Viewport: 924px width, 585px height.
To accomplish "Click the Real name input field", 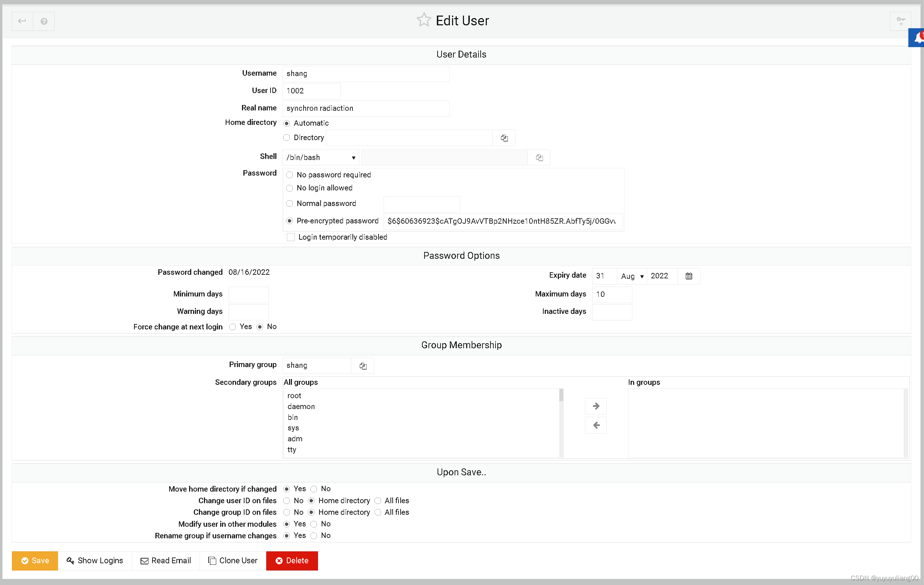I will tap(365, 109).
